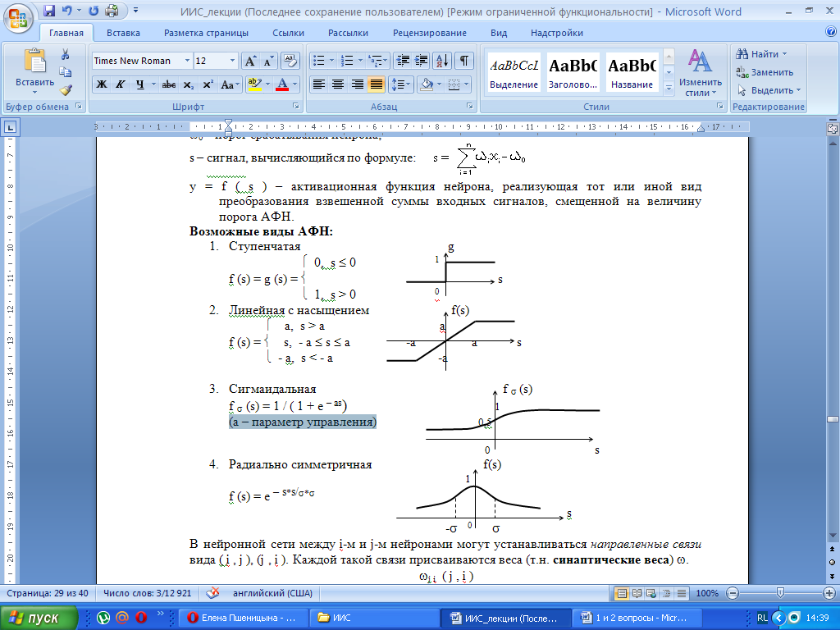The width and height of the screenshot is (840, 630).
Task: Increase font size with grow font icon
Action: 250,61
